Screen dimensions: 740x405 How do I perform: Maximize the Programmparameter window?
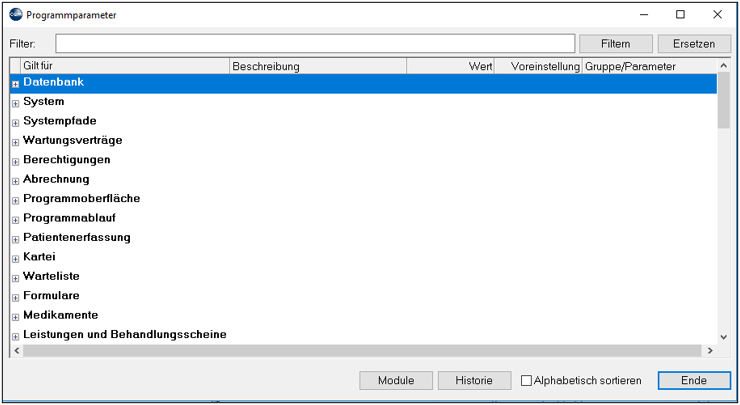680,15
